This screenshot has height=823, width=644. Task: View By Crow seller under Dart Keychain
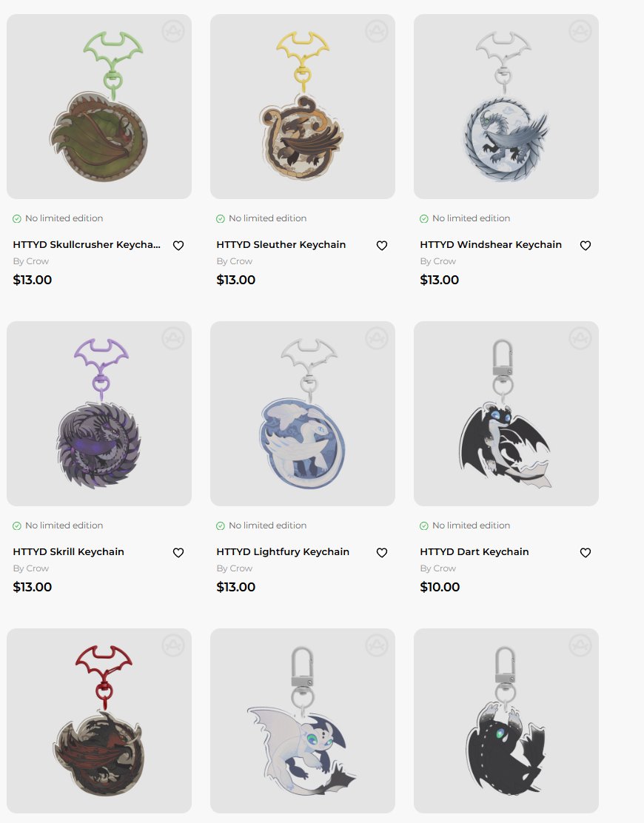coord(437,568)
